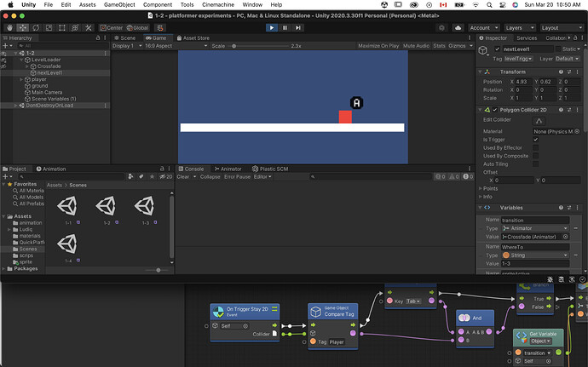Toggle Error Pause in Console
This screenshot has width=588, height=367.
click(x=237, y=176)
